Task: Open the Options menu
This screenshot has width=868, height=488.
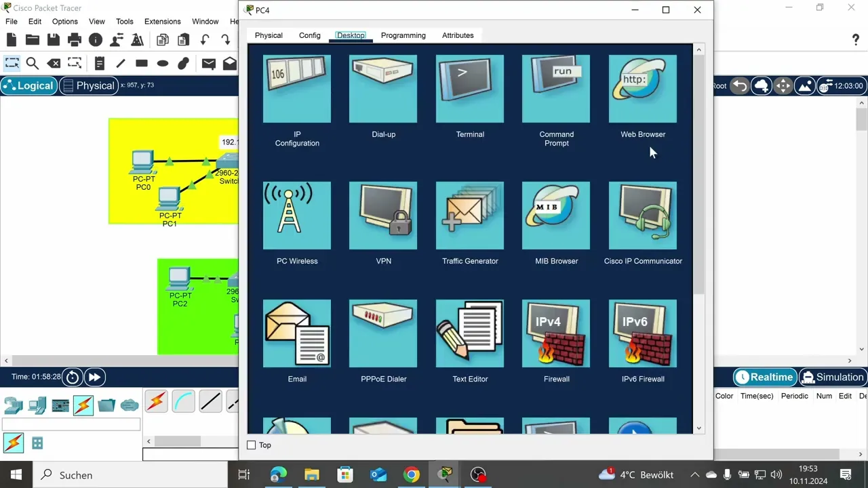Action: (65, 21)
